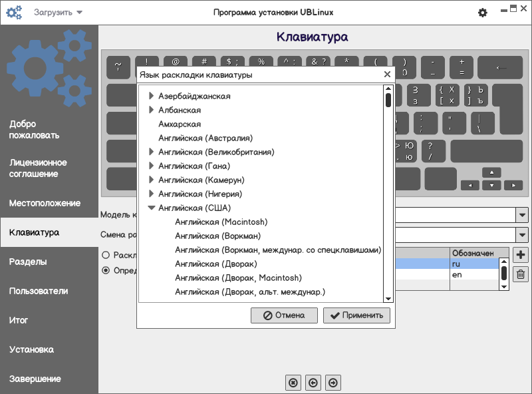Go to Местоположение step
The width and height of the screenshot is (532, 394).
click(x=45, y=203)
